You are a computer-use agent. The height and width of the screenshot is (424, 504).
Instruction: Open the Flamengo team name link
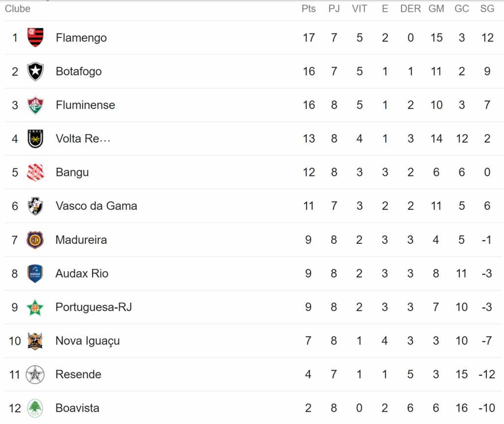pos(81,37)
